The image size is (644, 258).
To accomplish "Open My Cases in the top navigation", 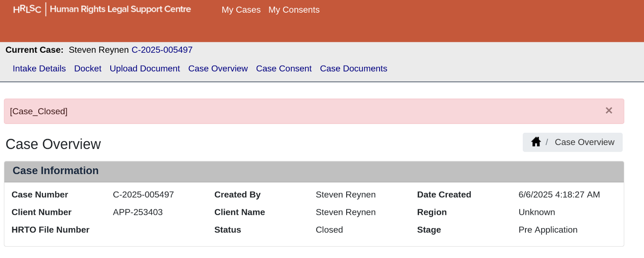I will (x=241, y=10).
